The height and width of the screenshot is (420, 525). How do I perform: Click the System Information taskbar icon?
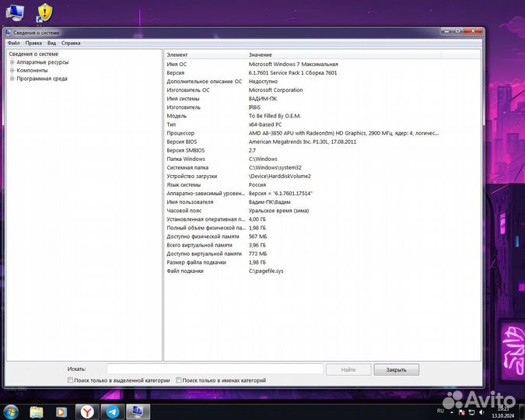[138, 411]
